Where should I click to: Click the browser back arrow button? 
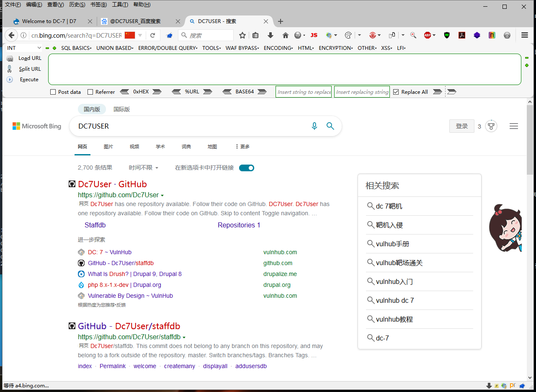tap(11, 35)
